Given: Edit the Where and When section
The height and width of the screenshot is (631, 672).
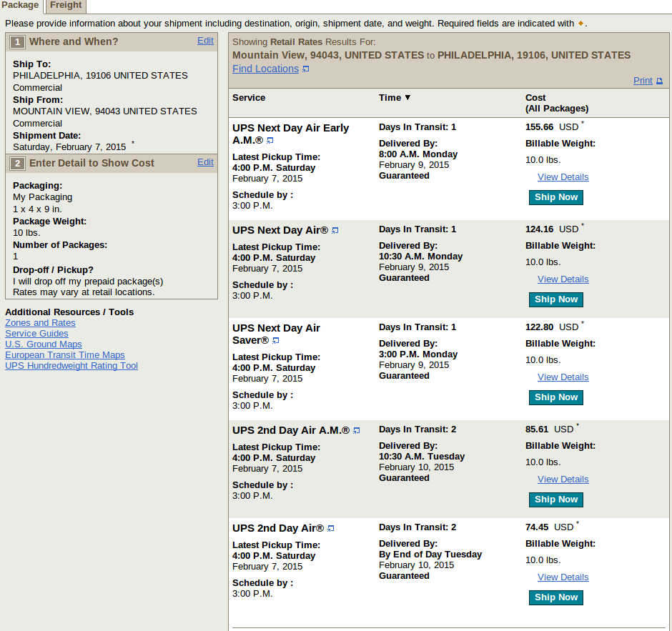Looking at the screenshot, I should (x=205, y=41).
